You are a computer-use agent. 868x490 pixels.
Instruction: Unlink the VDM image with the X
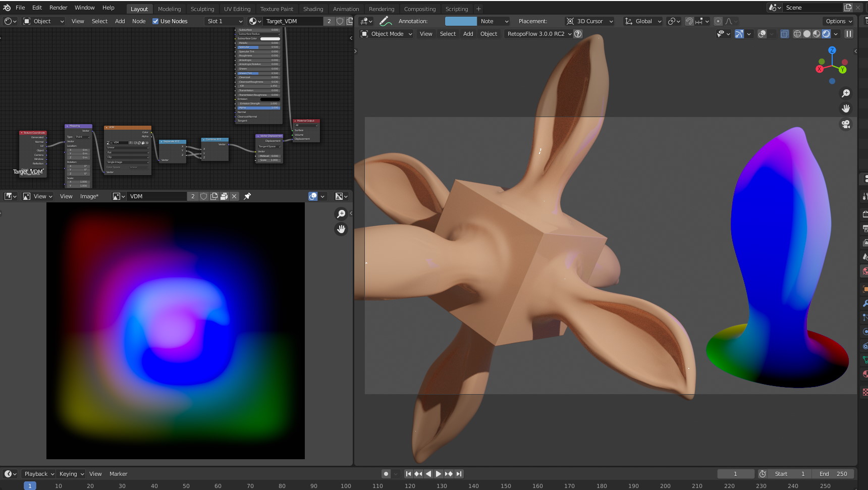tap(234, 196)
